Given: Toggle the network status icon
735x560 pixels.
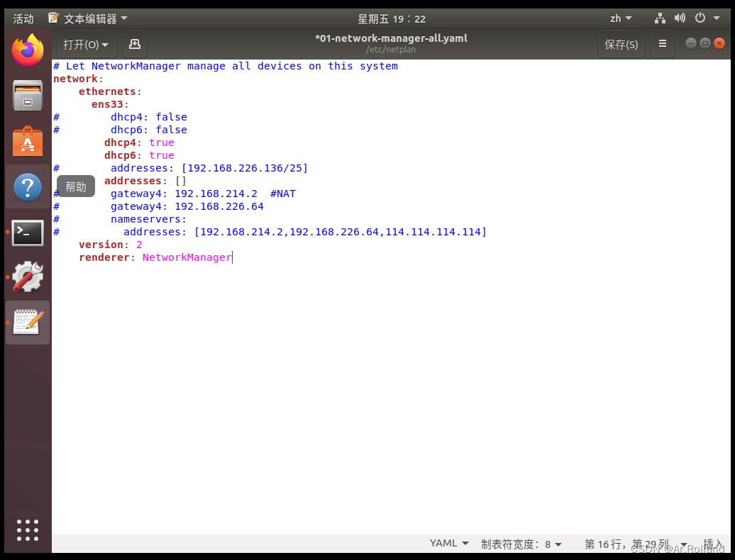Looking at the screenshot, I should (659, 18).
